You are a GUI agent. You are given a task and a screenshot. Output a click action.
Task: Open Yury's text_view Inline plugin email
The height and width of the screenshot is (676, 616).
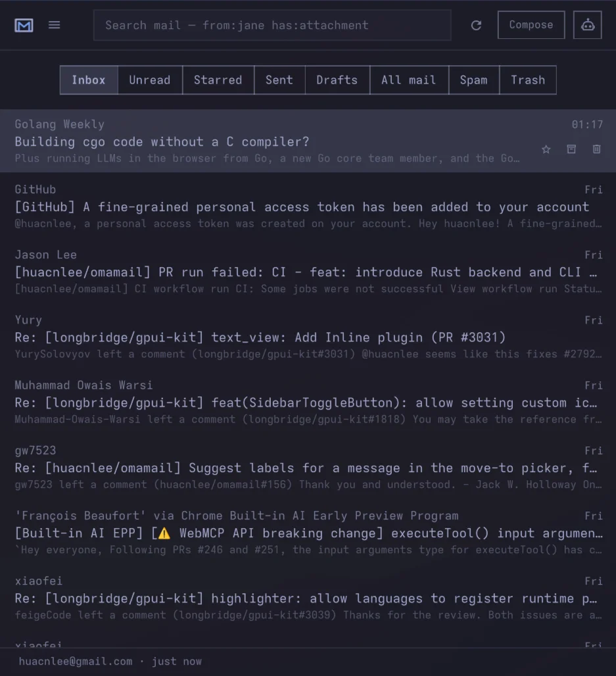pyautogui.click(x=308, y=337)
